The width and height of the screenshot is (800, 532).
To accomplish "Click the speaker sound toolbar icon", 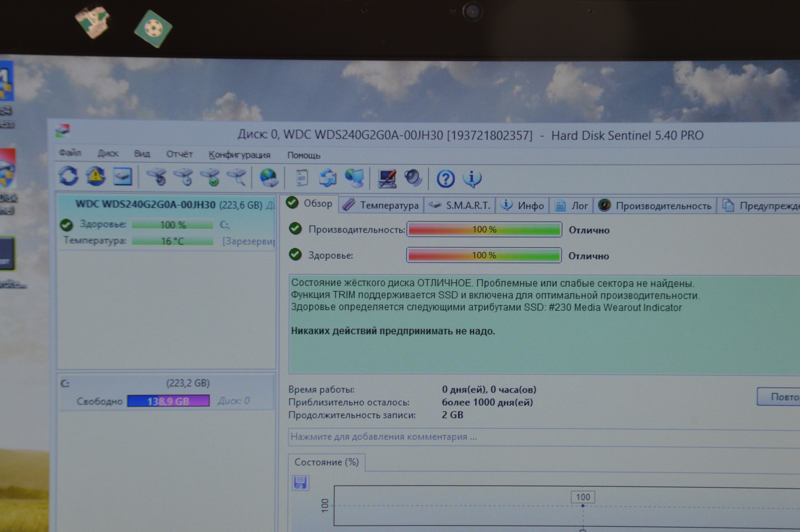I will coord(413,178).
